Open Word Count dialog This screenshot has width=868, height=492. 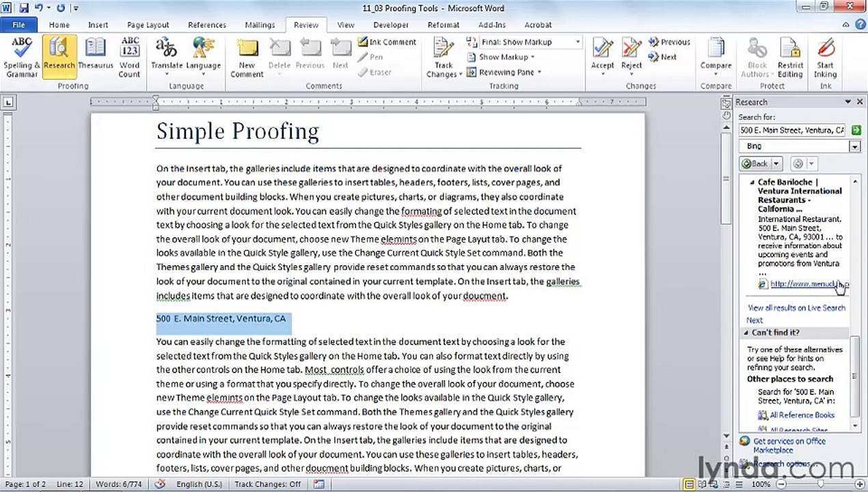(129, 57)
